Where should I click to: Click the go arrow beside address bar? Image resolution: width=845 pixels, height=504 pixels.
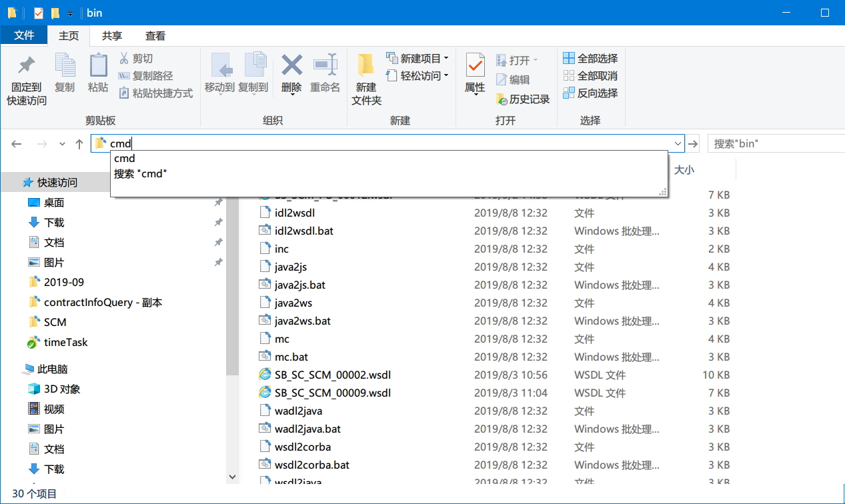click(x=692, y=143)
